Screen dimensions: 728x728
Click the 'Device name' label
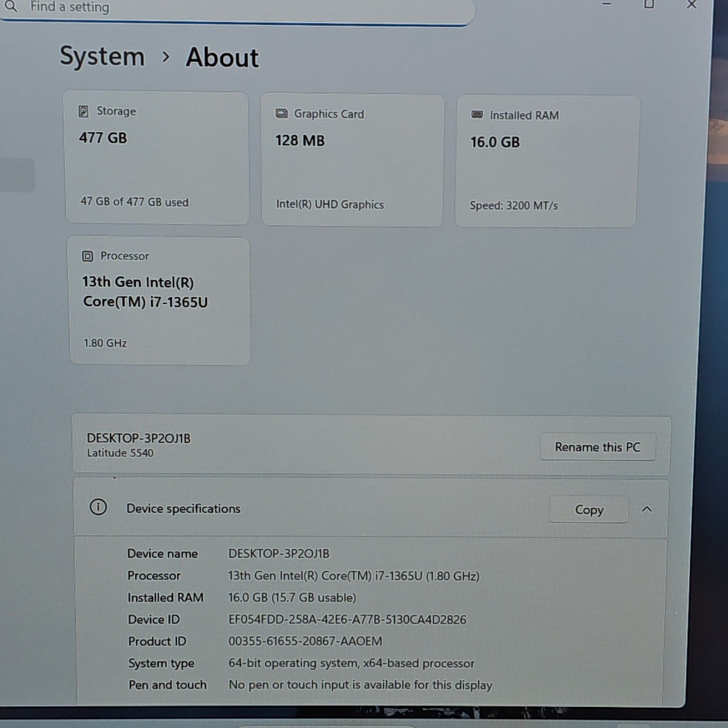coord(163,553)
